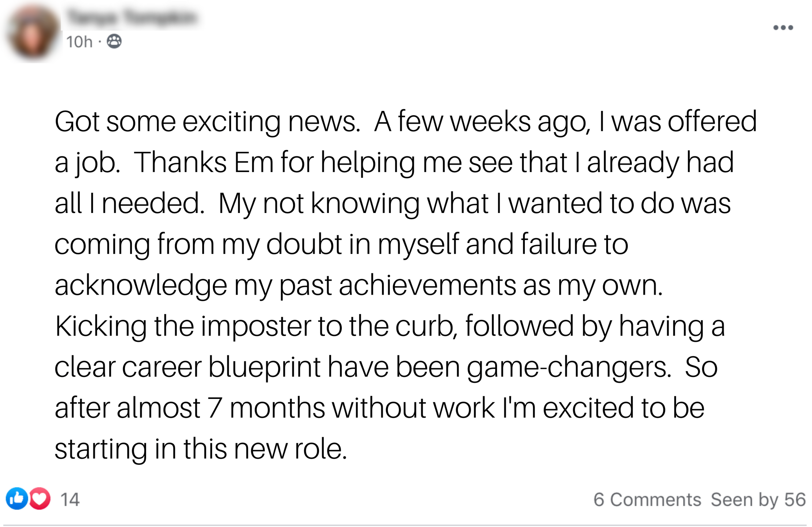
Task: Click the last line "starting in this new role"
Action: (x=200, y=449)
